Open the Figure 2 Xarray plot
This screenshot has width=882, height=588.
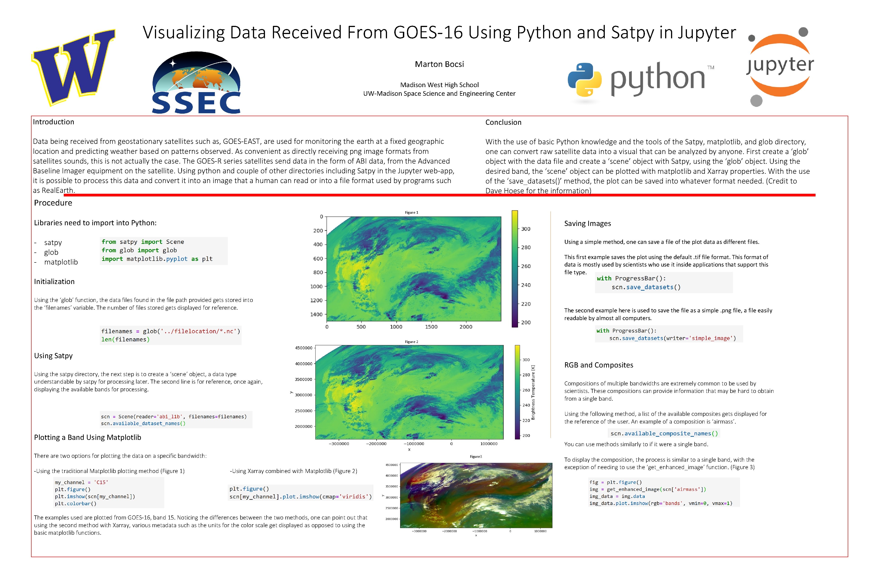(409, 392)
